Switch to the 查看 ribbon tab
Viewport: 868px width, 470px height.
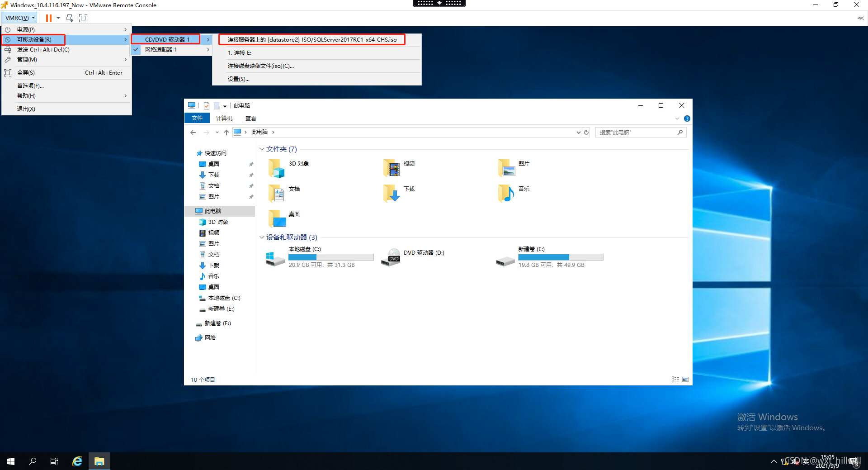pos(251,118)
